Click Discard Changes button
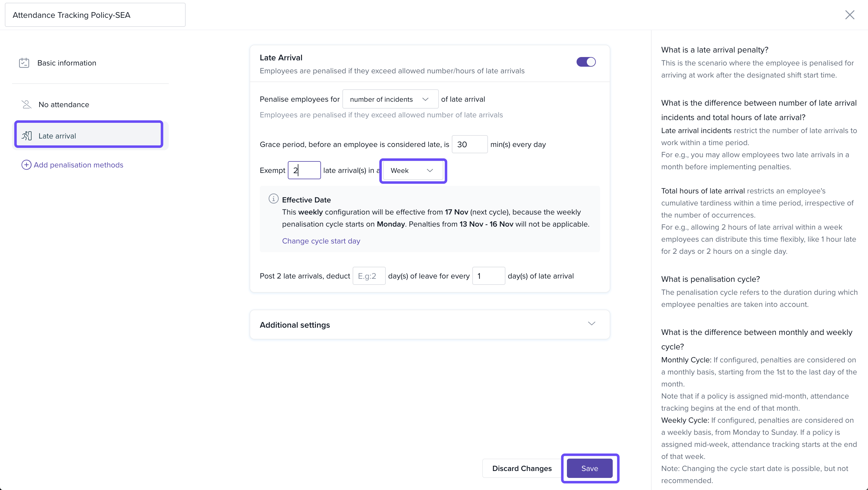 (x=522, y=468)
